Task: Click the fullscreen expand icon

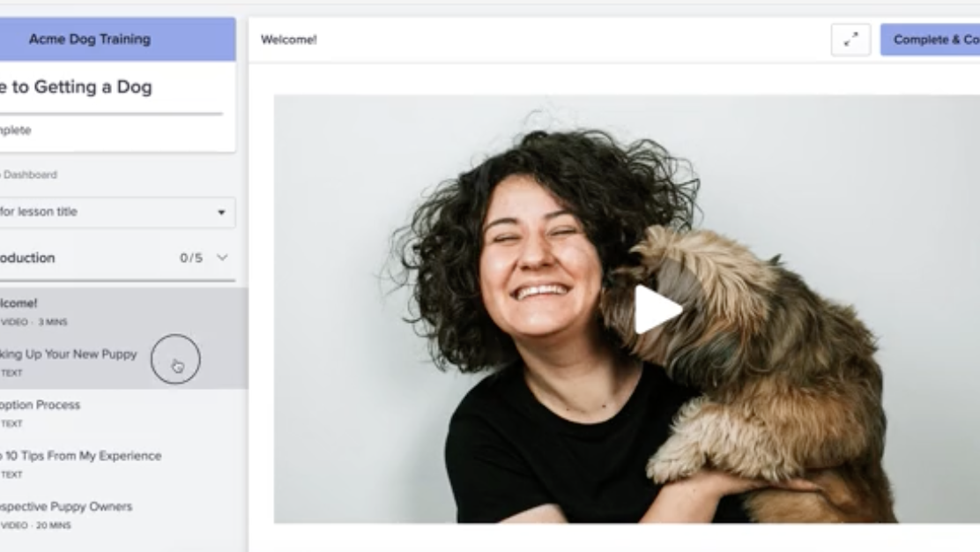Action: [850, 40]
